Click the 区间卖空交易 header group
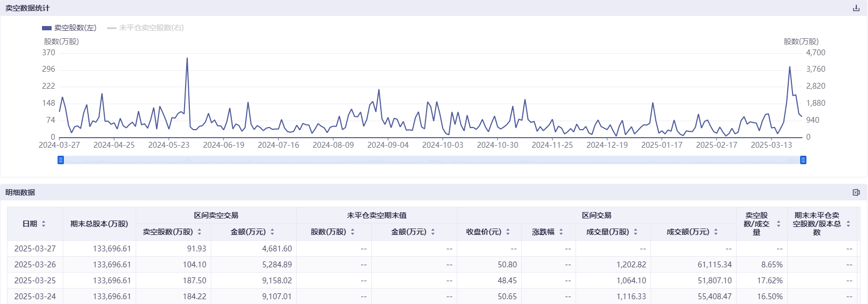 tap(216, 215)
